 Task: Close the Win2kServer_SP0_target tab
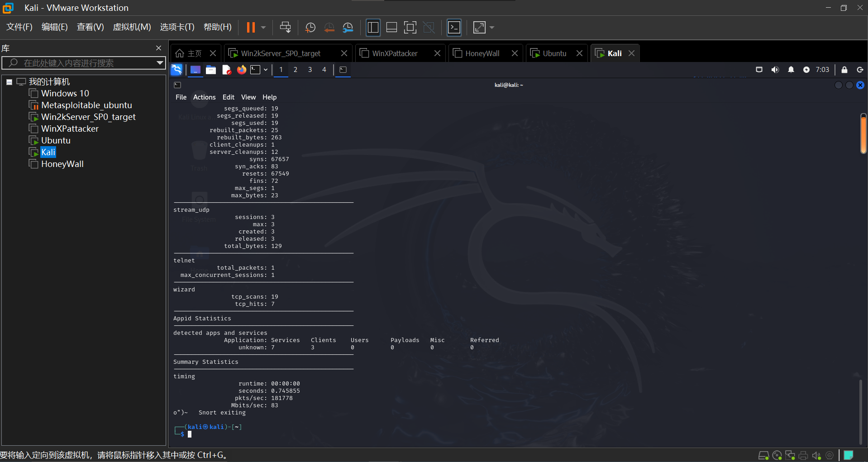[344, 53]
